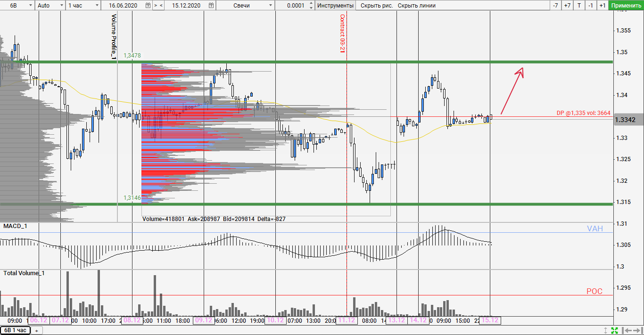Increase the 0.0001 step value
Image resolution: width=644 pixels, height=335 pixels.
311,3
